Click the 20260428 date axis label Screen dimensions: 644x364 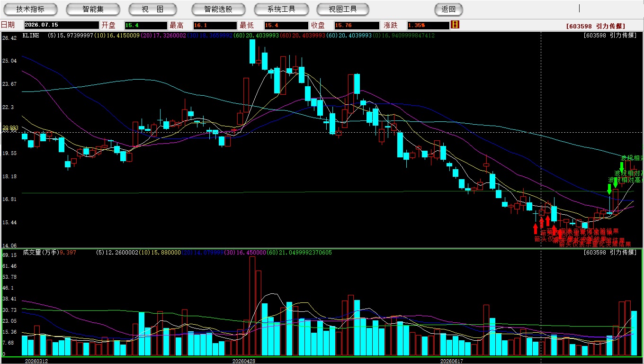[x=244, y=361]
